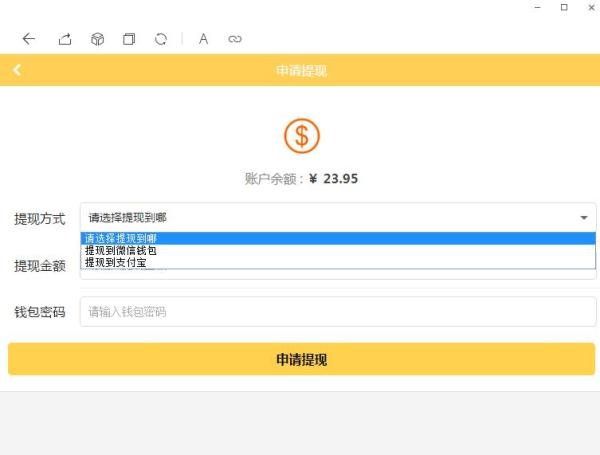This screenshot has width=600, height=455.
Task: Click the link chain icon in toolbar
Action: click(235, 39)
